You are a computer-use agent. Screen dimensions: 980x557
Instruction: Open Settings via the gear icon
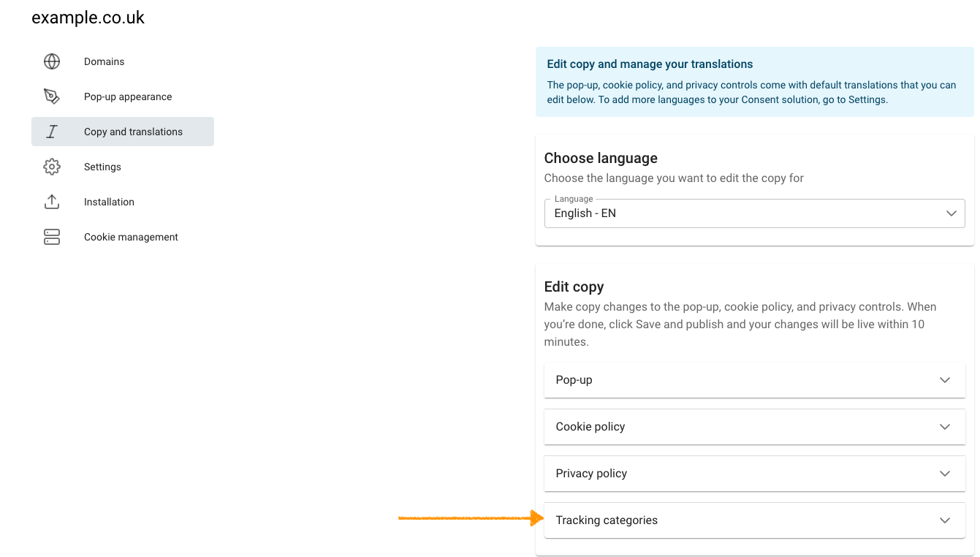51,166
